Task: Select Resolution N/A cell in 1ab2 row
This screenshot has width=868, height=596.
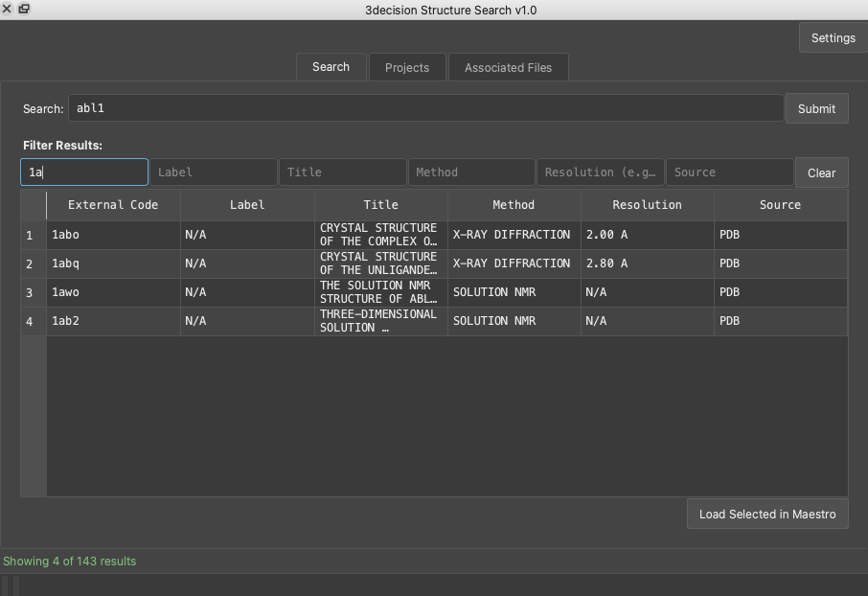Action: [x=648, y=321]
